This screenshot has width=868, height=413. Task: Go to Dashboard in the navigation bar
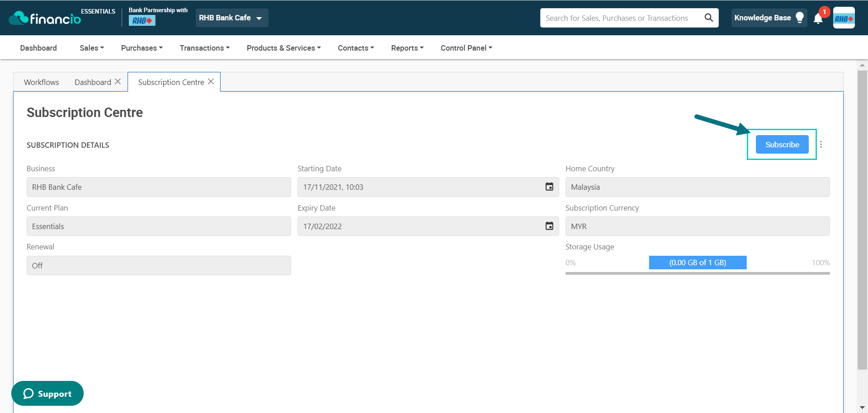tap(38, 48)
